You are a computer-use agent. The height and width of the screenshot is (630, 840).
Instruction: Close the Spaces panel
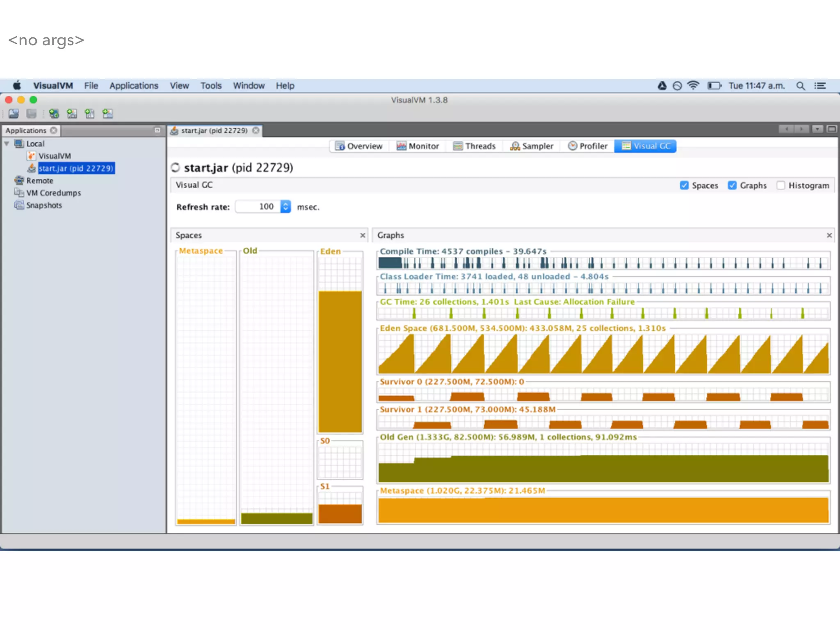(x=363, y=235)
